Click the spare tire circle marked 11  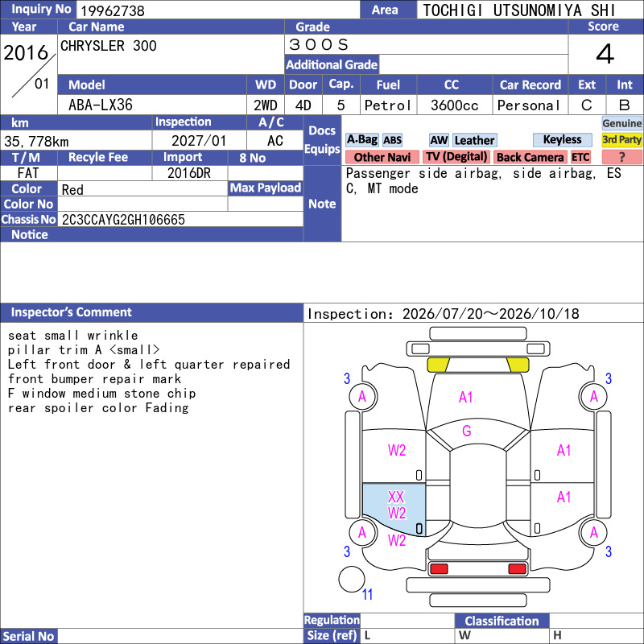click(x=352, y=579)
